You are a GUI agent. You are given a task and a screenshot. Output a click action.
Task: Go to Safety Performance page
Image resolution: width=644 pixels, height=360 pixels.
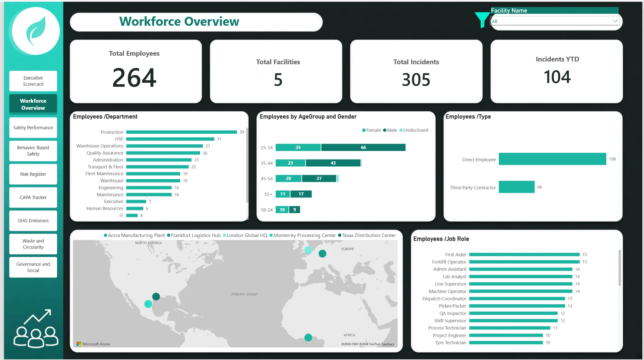point(33,128)
